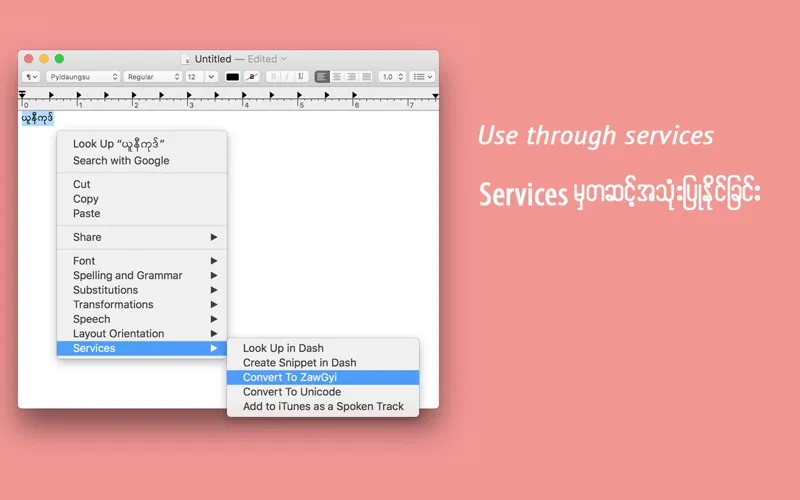Open the paragraph styles button
Screen dimensions: 800x500
[32, 77]
